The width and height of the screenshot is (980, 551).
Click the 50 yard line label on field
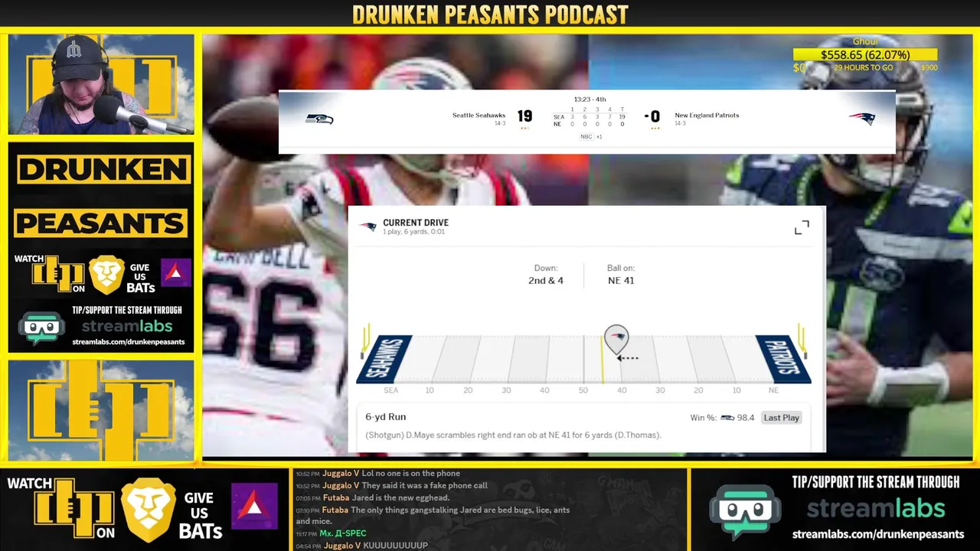(583, 390)
